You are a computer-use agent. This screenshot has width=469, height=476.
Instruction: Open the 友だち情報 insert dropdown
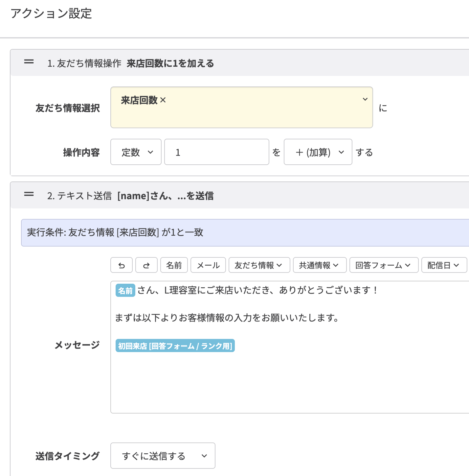[259, 265]
